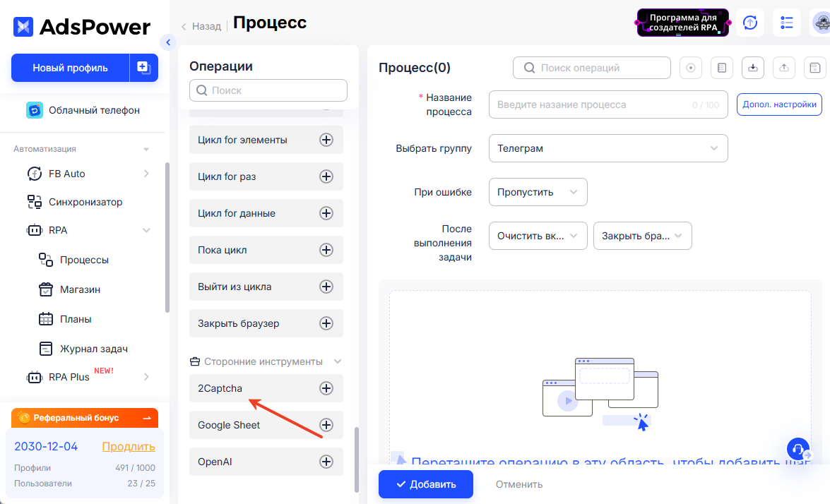Open Планы under RPA
This screenshot has width=830, height=504.
pos(75,319)
